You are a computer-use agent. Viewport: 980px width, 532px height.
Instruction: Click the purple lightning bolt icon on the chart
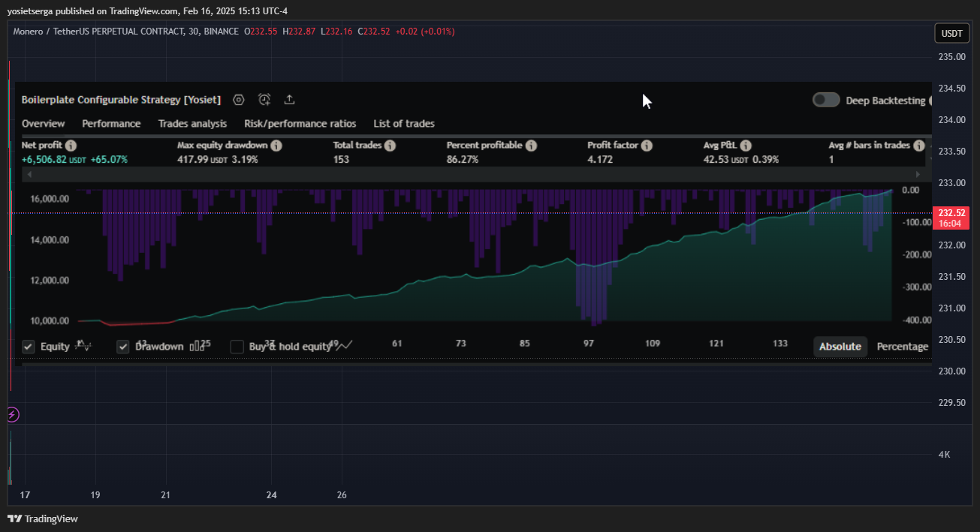coord(13,414)
